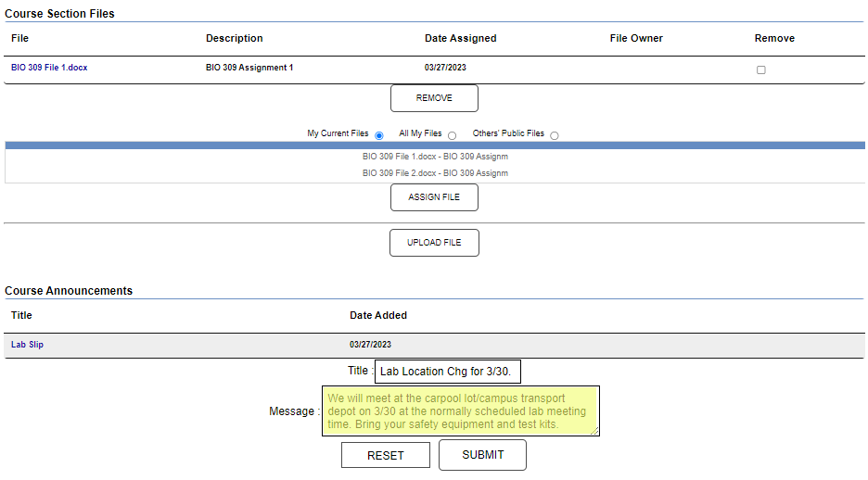Click the UPLOAD FILE button
The image size is (868, 480).
434,243
